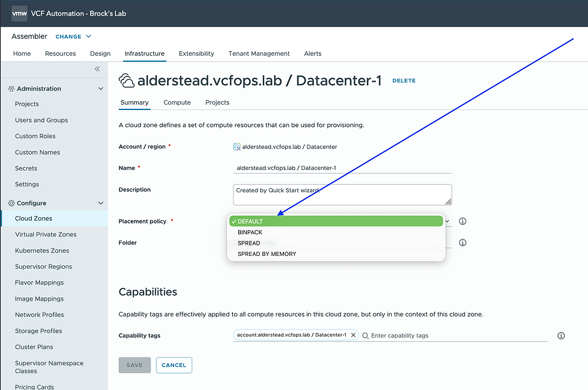The image size is (588, 390).
Task: Collapse the sidebar with double-chevron icon
Action: [x=97, y=69]
